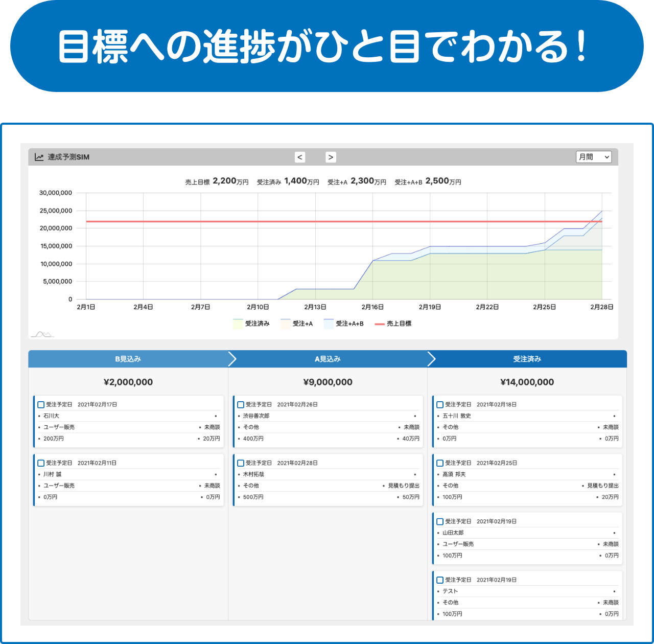Click the name 渋谷善次郎

[x=256, y=416]
